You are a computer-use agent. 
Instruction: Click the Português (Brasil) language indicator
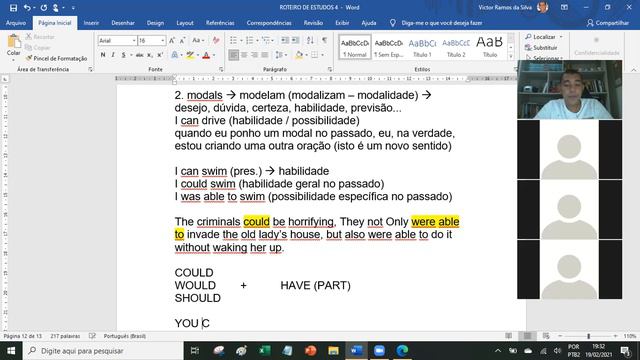(124, 336)
